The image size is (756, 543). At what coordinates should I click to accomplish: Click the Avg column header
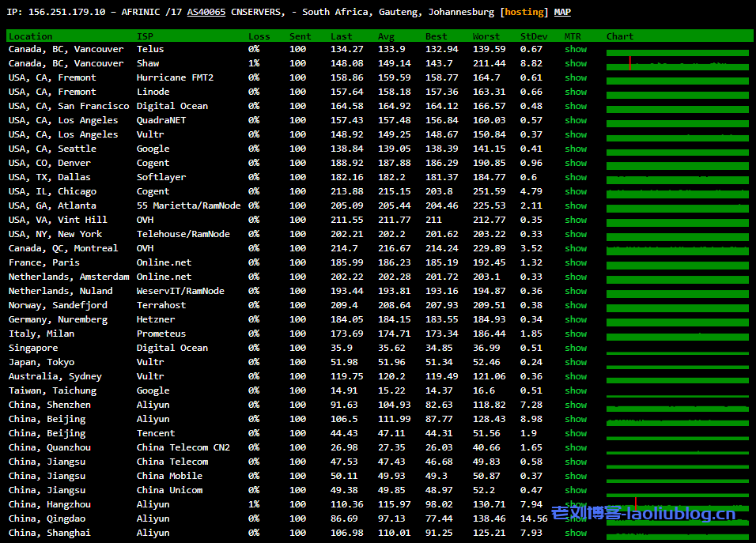pyautogui.click(x=386, y=36)
